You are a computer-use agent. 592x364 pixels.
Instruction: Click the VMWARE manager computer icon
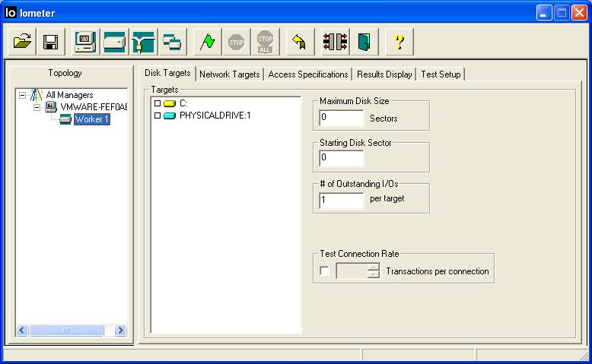[x=50, y=106]
